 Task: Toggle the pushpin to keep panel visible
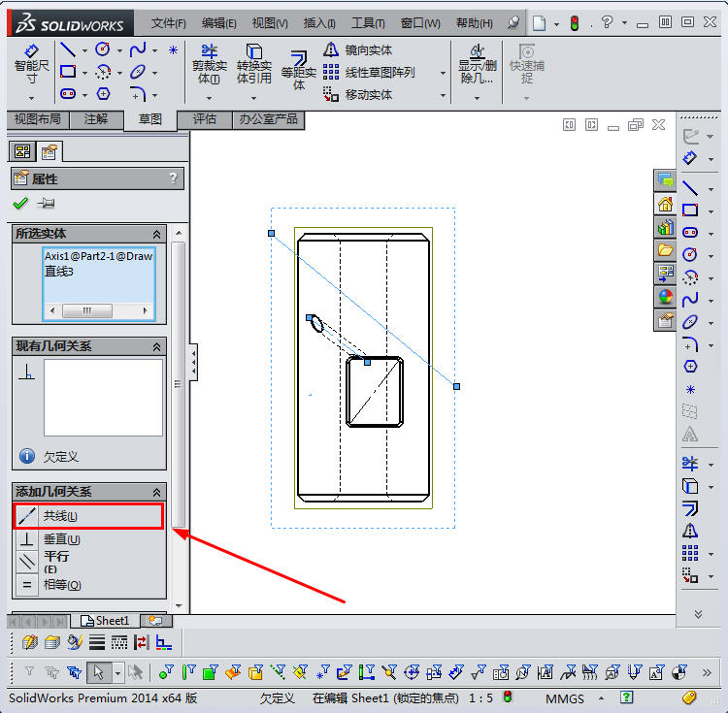[x=46, y=204]
